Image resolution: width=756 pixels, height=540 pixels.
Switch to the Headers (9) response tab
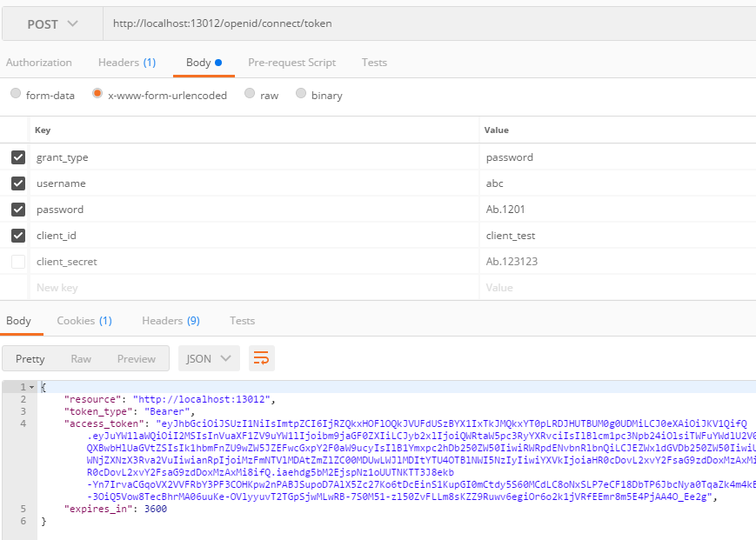coord(171,320)
